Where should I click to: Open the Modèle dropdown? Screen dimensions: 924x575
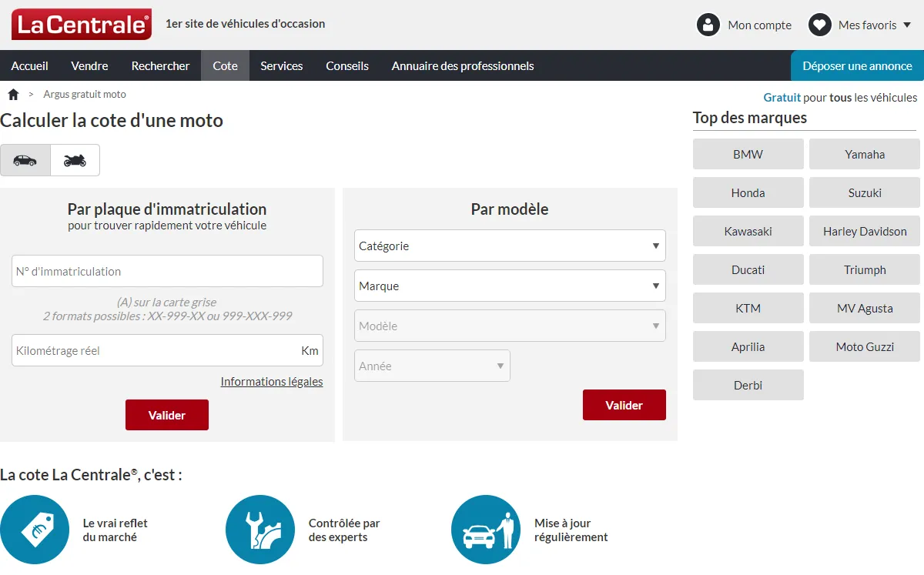click(510, 326)
